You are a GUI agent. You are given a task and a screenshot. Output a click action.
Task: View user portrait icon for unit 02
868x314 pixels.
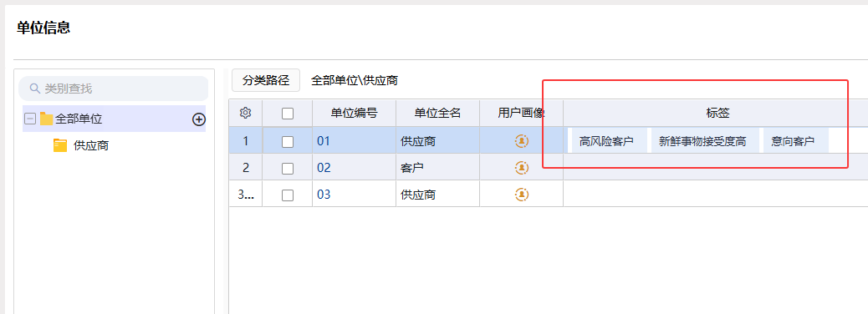(522, 168)
